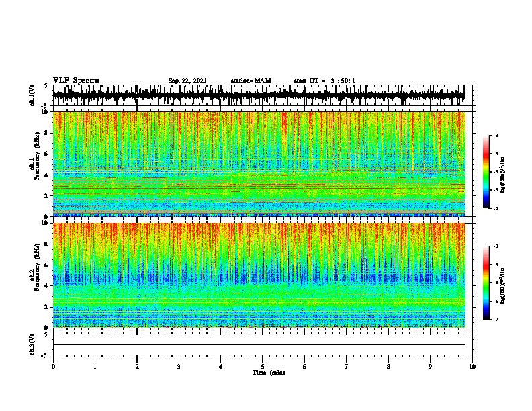This screenshot has height=411, width=532.
Task: Click time axis tick label '2'
Action: [137, 367]
